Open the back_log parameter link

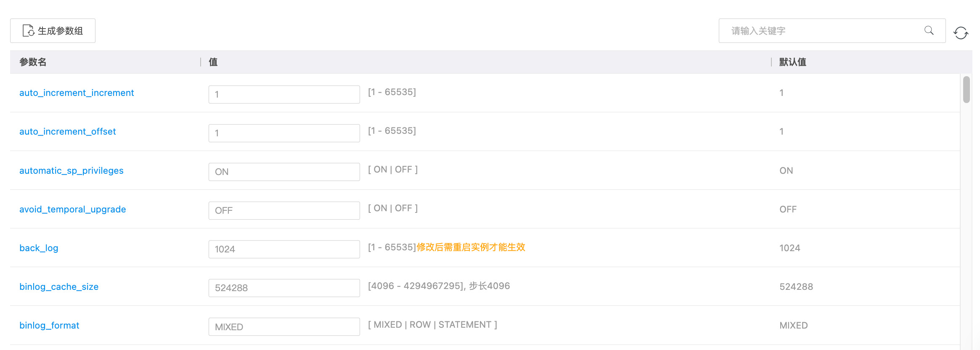coord(39,248)
